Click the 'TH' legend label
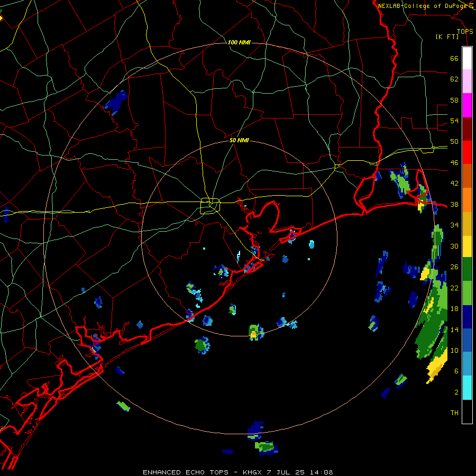Screen dimensions: 476x476 [x=454, y=413]
